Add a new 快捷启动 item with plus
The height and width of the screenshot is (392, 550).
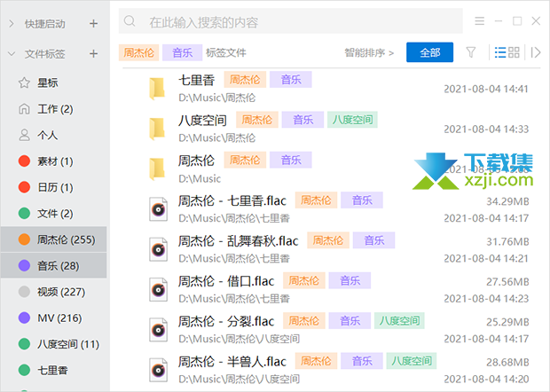tap(93, 23)
